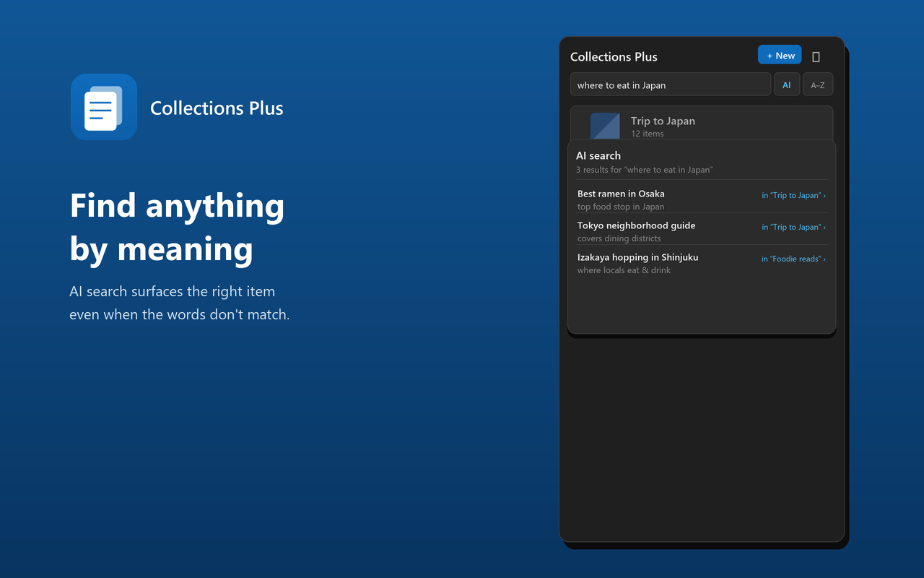
Task: Select the 'Izakaya hopping in Shinjuku' result
Action: pos(638,257)
